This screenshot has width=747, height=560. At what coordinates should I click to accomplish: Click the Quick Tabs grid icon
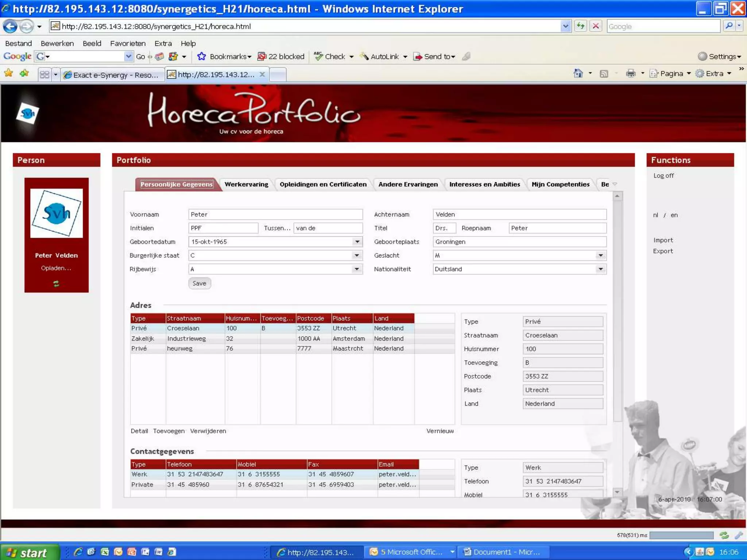click(x=44, y=75)
